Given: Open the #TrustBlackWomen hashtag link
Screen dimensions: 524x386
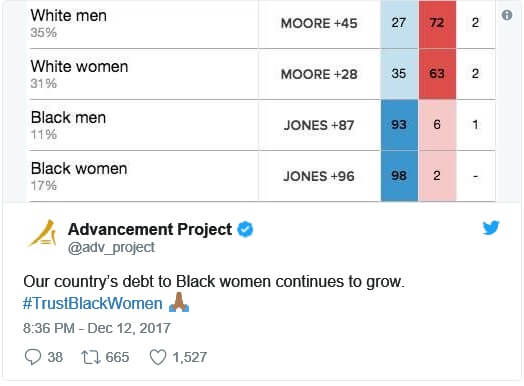Looking at the screenshot, I should (x=93, y=303).
